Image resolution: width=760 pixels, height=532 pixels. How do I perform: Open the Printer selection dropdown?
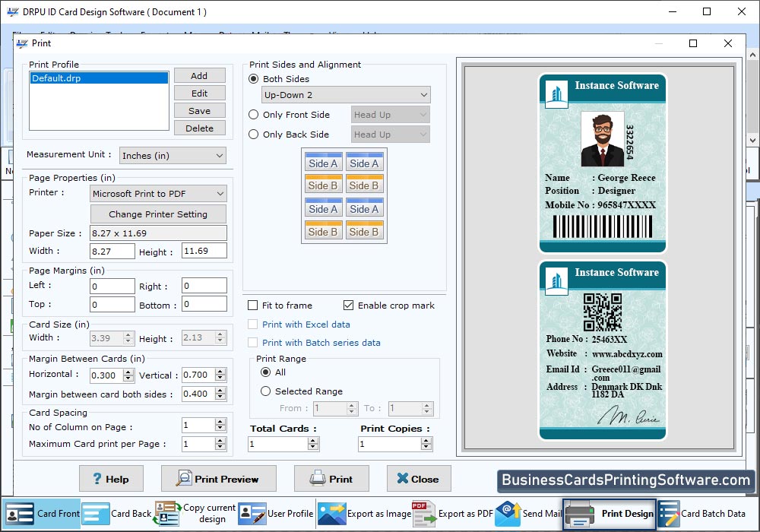tap(158, 194)
